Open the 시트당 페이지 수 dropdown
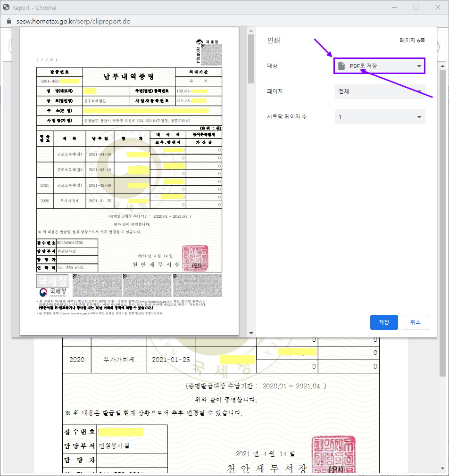The width and height of the screenshot is (449, 476). (x=380, y=117)
